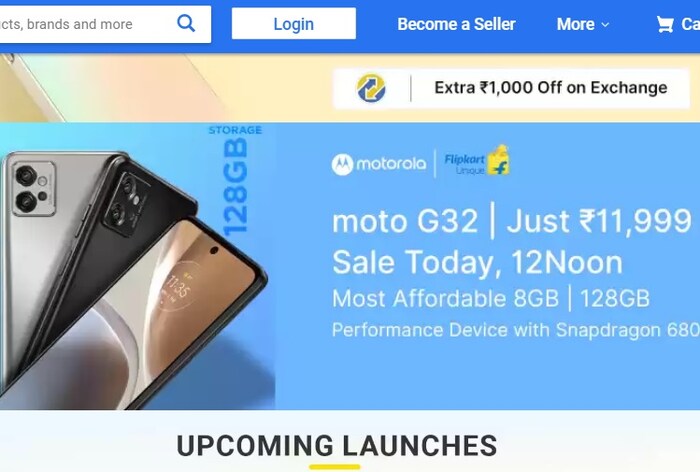Open the More menu

pos(583,24)
